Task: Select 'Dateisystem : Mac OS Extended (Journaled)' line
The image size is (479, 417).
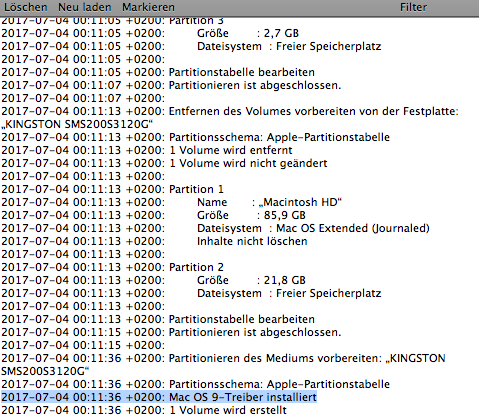Action: tap(216, 228)
